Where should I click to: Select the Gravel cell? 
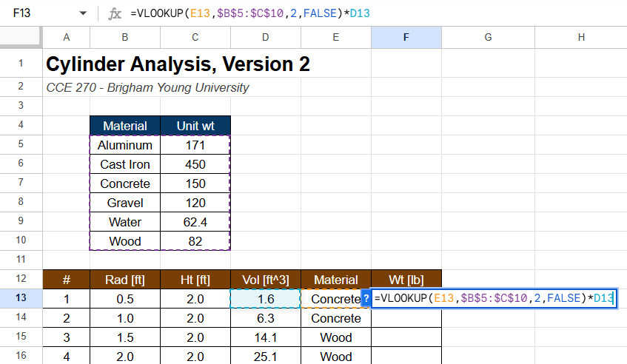(x=125, y=203)
